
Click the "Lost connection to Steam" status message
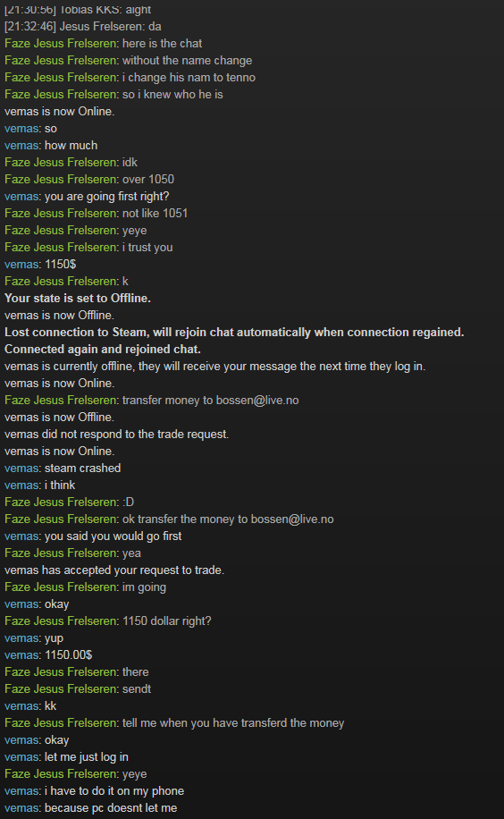(x=234, y=333)
